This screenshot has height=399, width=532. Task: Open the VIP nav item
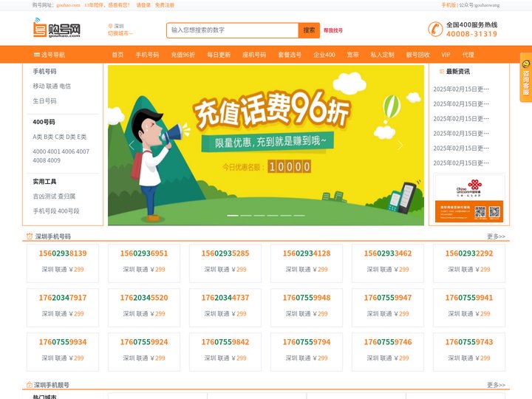[446, 55]
